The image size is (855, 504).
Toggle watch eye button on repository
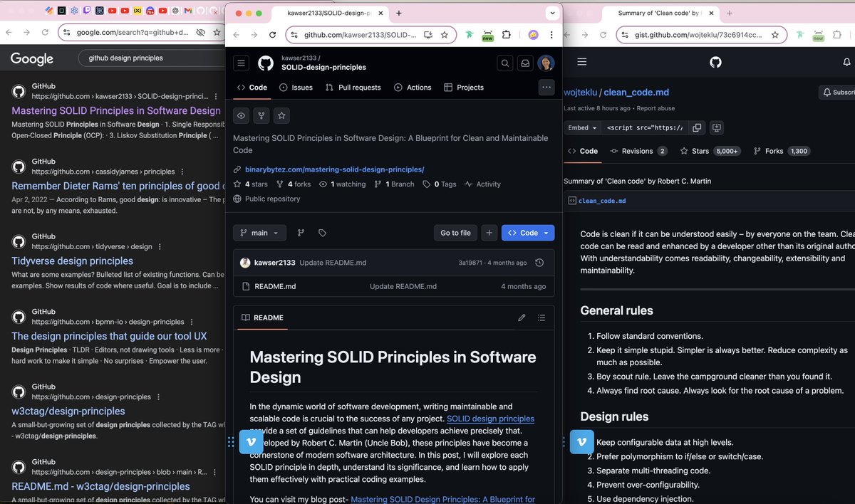[x=242, y=115]
